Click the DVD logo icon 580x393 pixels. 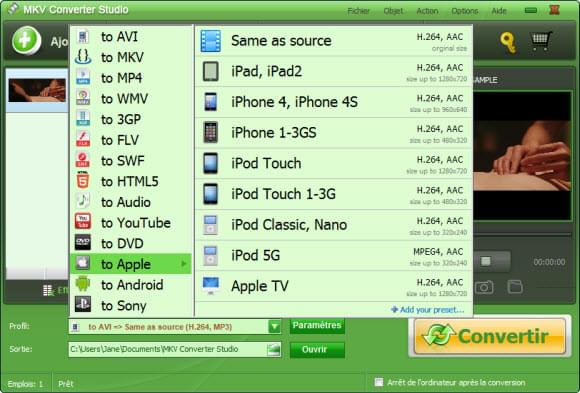click(83, 243)
